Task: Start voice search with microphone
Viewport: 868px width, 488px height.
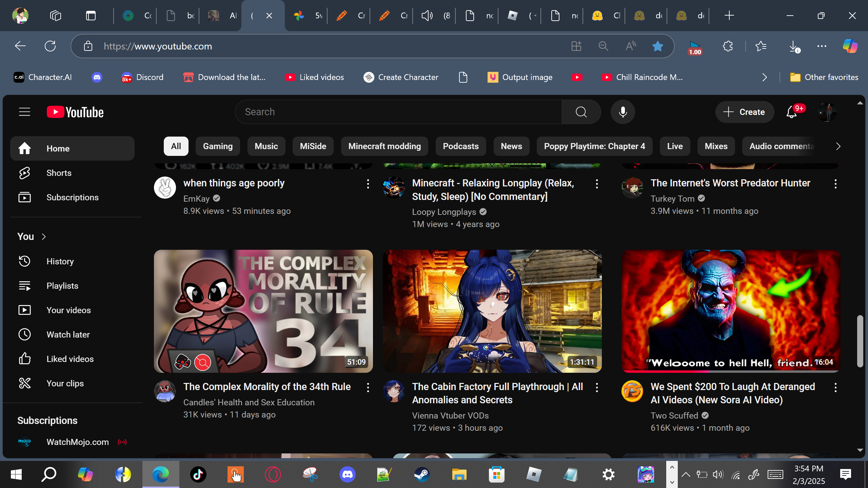Action: [623, 112]
